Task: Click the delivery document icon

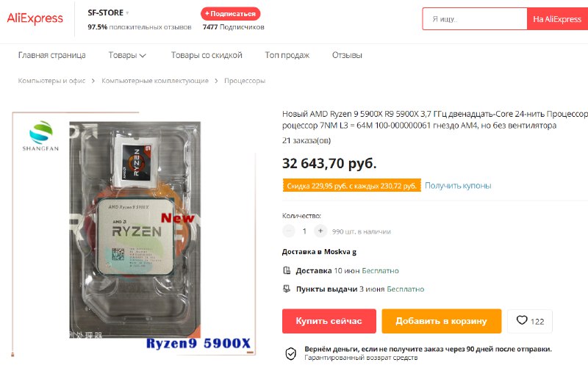Action: click(x=287, y=270)
